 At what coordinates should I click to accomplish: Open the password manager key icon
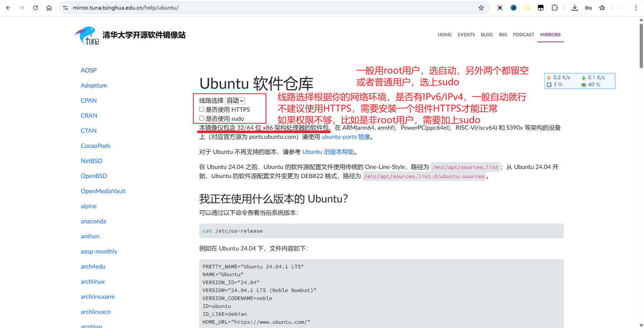click(588, 8)
